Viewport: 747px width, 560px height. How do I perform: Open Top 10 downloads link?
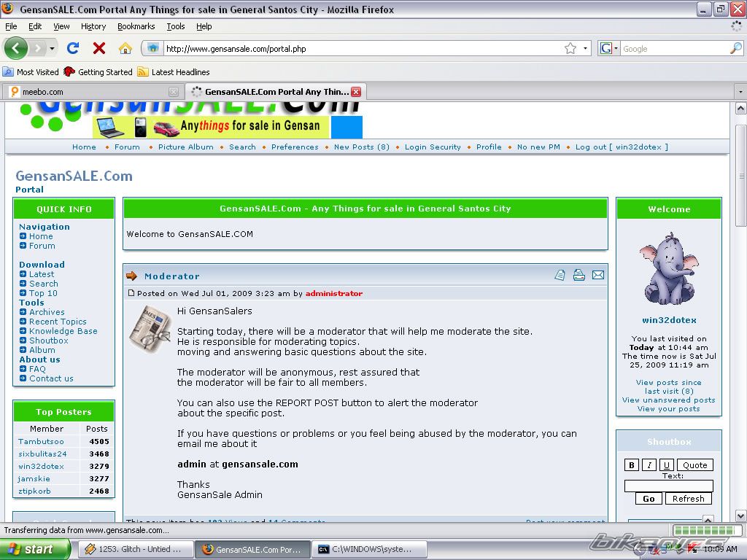[x=43, y=293]
